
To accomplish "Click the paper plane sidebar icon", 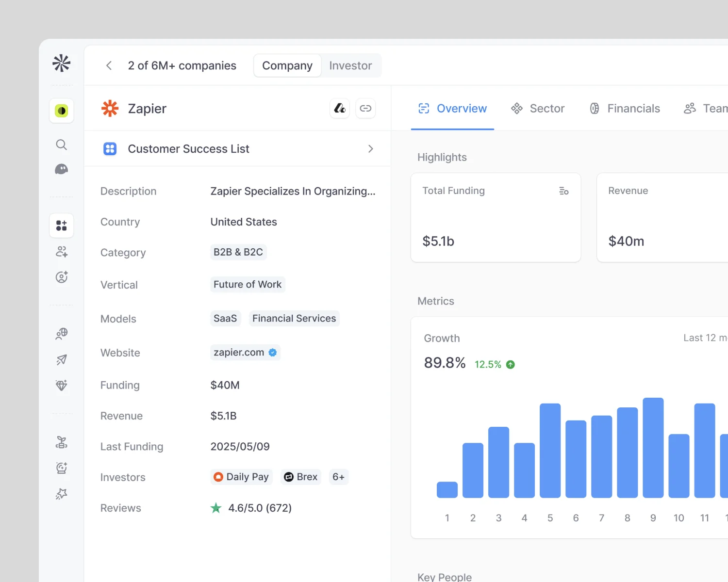I will pyautogui.click(x=62, y=359).
